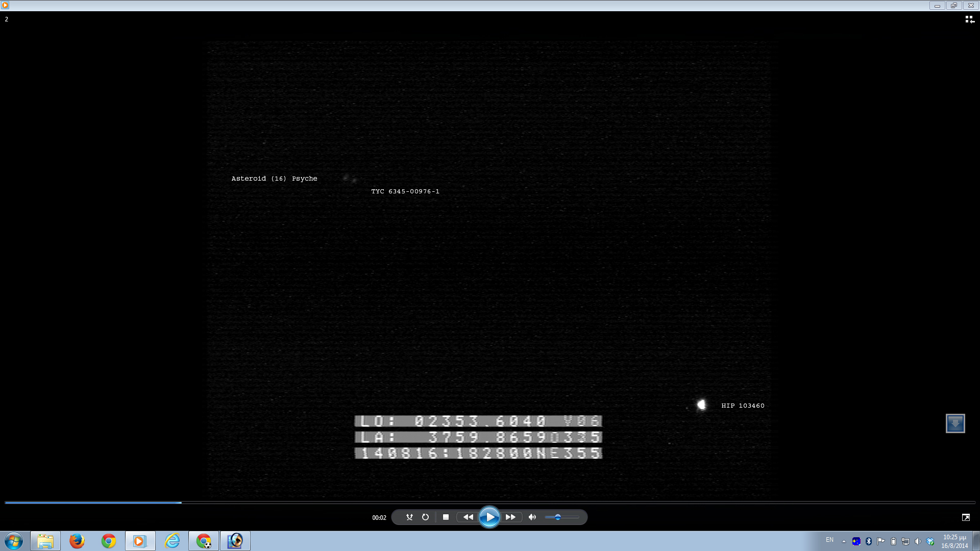Click the EN language indicator
The height and width of the screenshot is (551, 980).
click(x=829, y=540)
